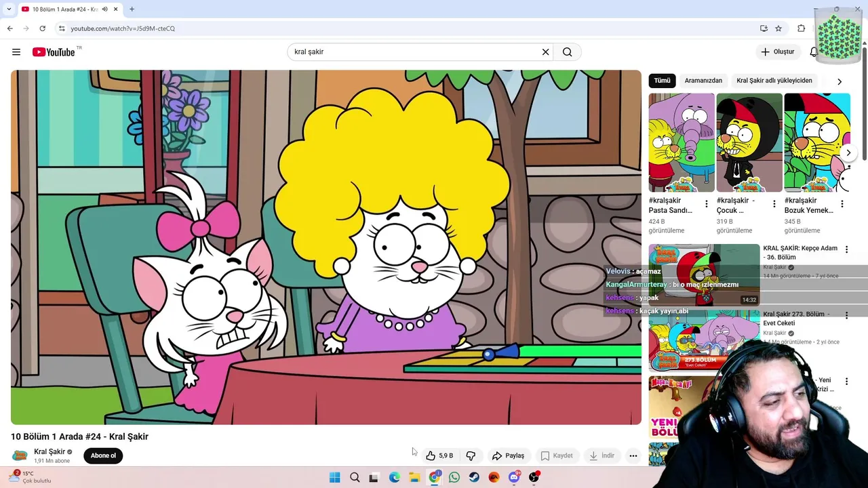
Task: Open the Windows Start menu
Action: [335, 477]
